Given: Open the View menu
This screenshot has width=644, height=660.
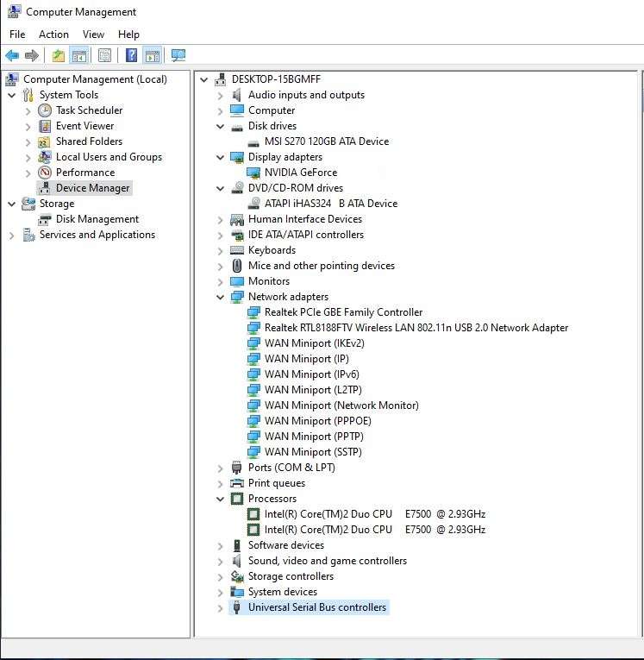Looking at the screenshot, I should tap(93, 35).
